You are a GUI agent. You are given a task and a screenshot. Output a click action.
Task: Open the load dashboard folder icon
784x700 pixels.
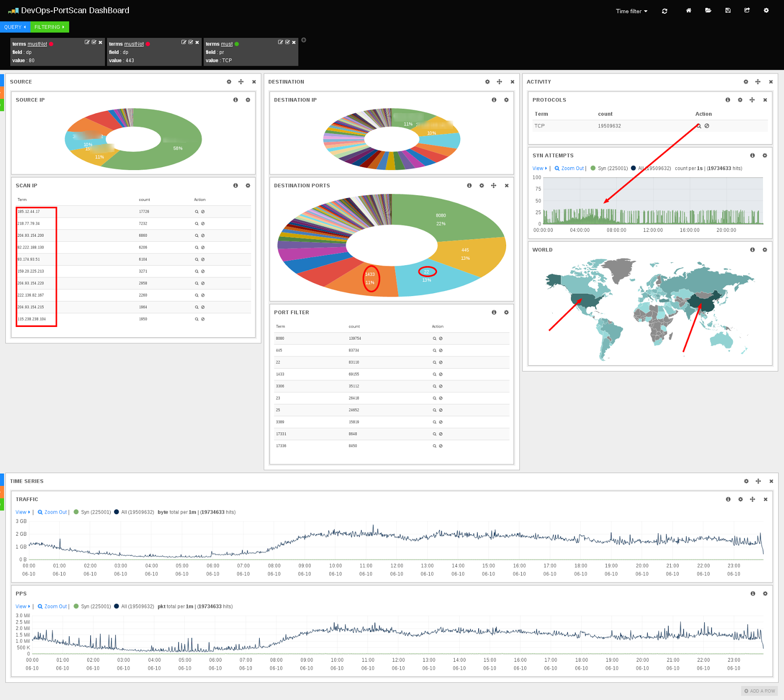tap(708, 10)
